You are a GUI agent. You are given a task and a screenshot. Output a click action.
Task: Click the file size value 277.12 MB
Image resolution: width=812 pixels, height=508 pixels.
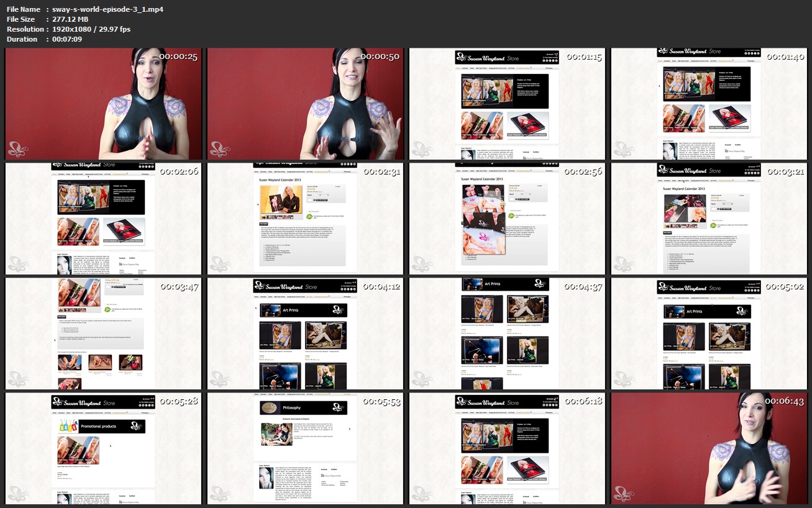71,19
